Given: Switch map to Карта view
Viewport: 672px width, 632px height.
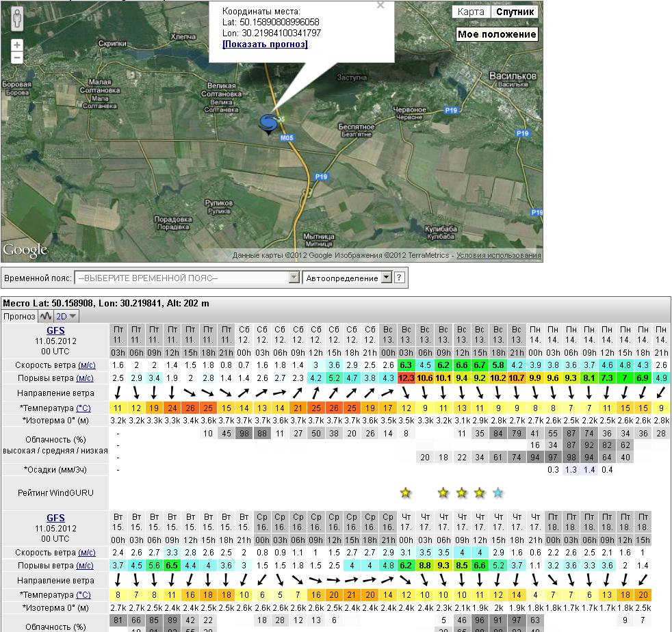Looking at the screenshot, I should click(471, 12).
